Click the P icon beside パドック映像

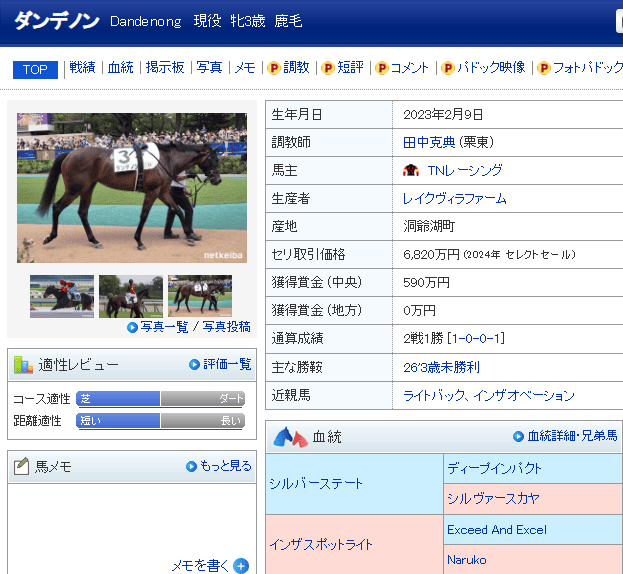pyautogui.click(x=448, y=68)
